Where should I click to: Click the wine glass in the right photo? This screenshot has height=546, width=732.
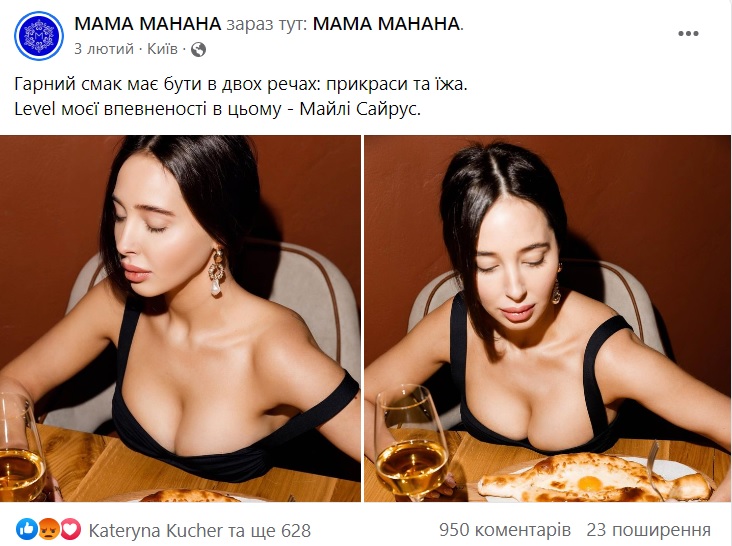[412, 441]
